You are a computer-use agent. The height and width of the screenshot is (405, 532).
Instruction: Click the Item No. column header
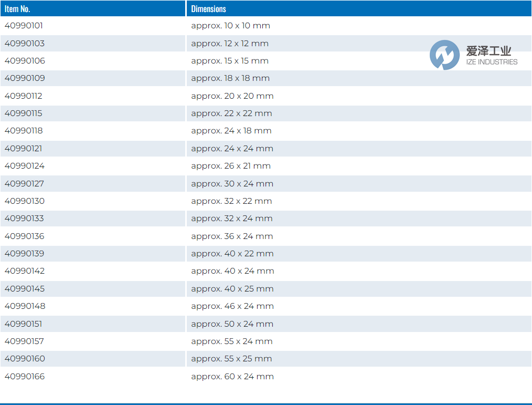pos(18,9)
